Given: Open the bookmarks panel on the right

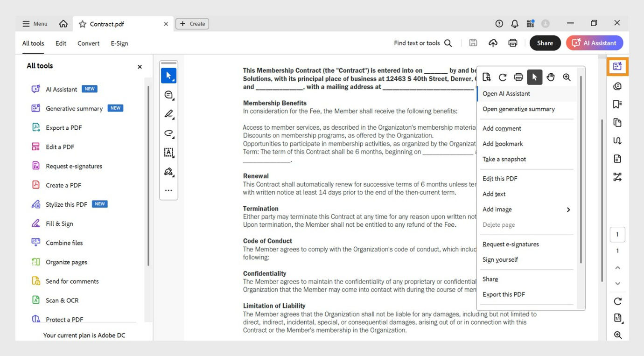Looking at the screenshot, I should pyautogui.click(x=617, y=104).
